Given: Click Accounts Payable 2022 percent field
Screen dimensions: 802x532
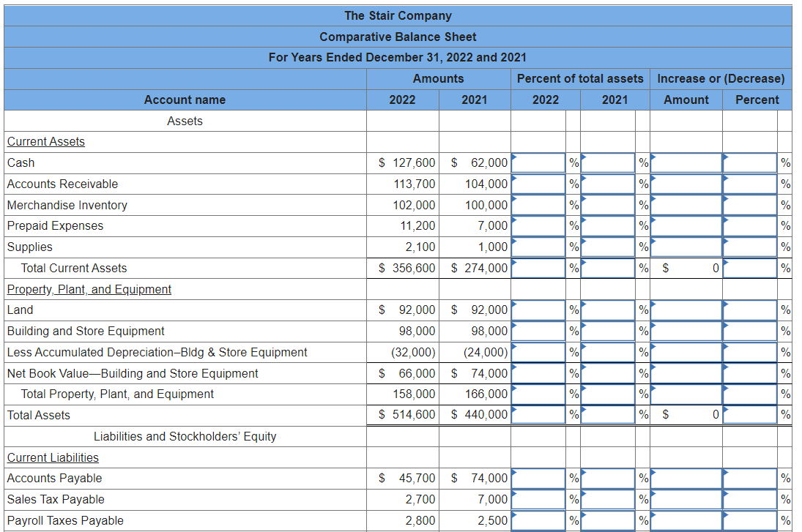Looking at the screenshot, I should click(538, 479).
